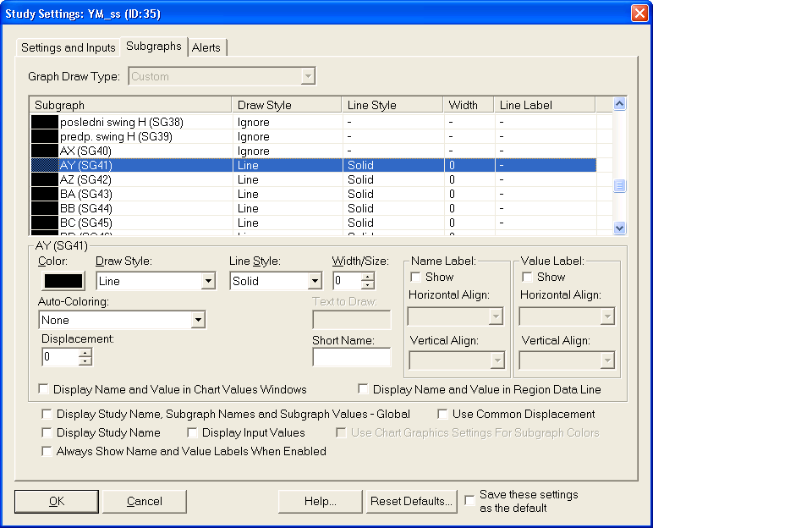Open the Draw Style dropdown

click(x=208, y=282)
